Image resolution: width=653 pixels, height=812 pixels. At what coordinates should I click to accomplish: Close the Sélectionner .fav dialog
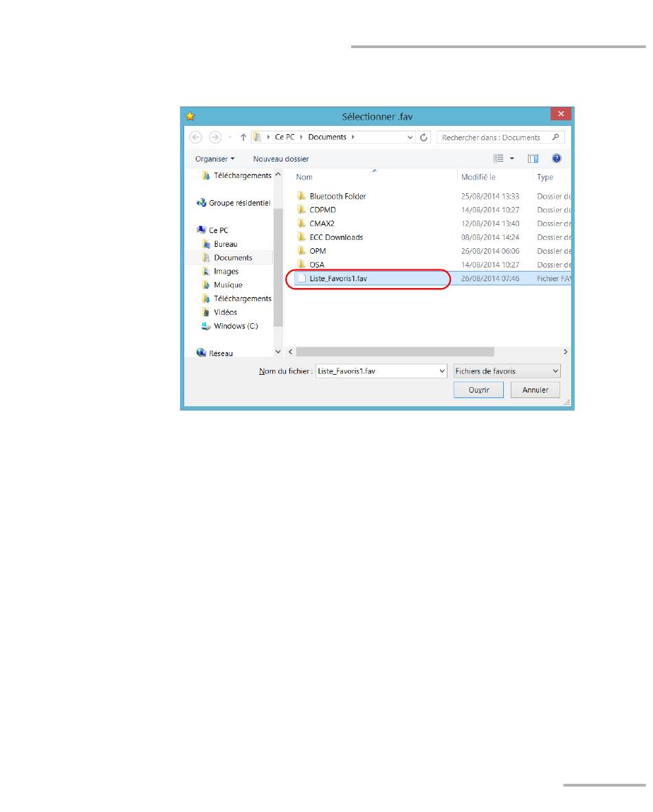click(x=561, y=114)
